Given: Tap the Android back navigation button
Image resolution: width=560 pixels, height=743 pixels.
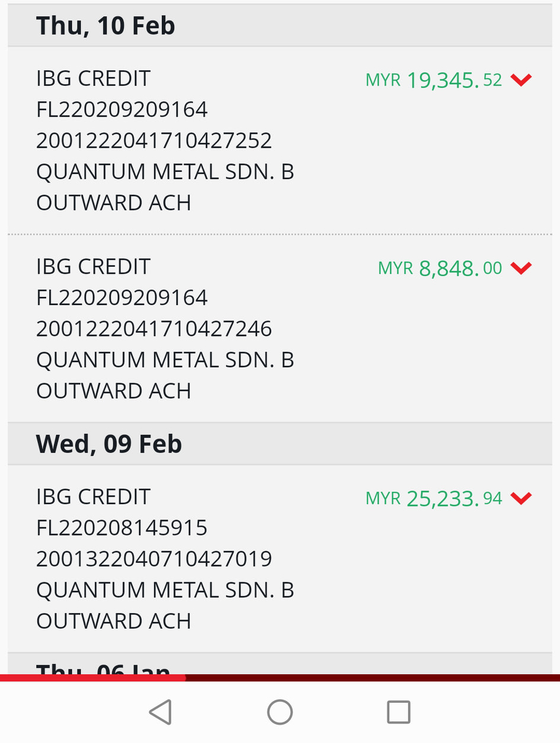Looking at the screenshot, I should [161, 712].
